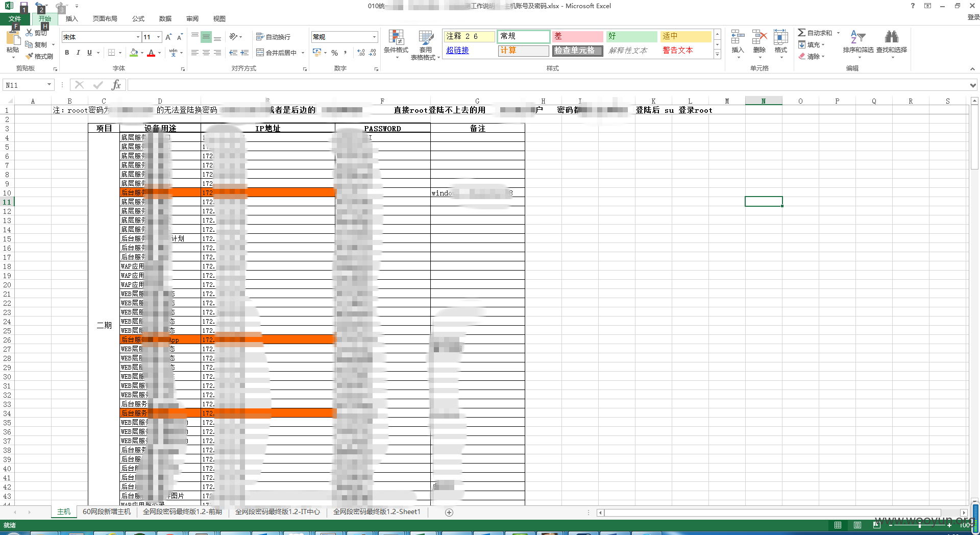Open AutoSum dropdown arrow

(838, 33)
